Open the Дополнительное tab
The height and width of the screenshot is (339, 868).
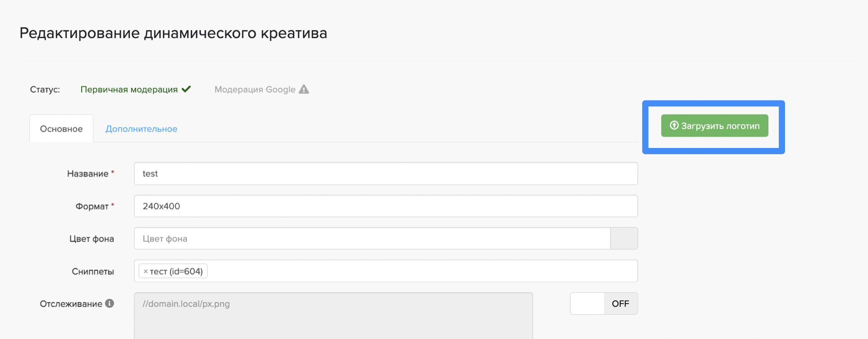(x=141, y=129)
